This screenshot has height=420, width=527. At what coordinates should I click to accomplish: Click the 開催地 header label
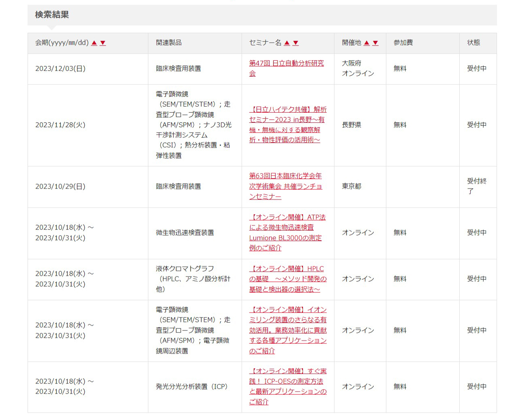tap(351, 43)
